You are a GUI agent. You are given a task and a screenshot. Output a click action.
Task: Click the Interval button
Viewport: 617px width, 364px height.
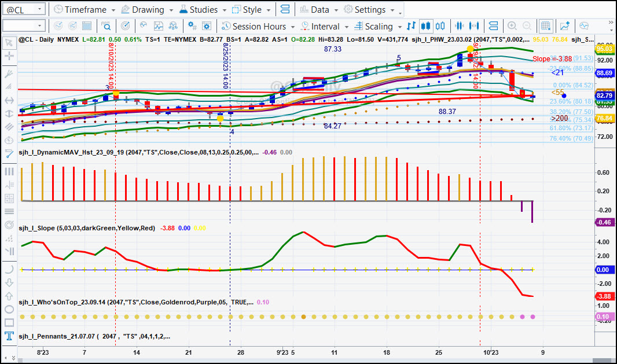tap(320, 27)
